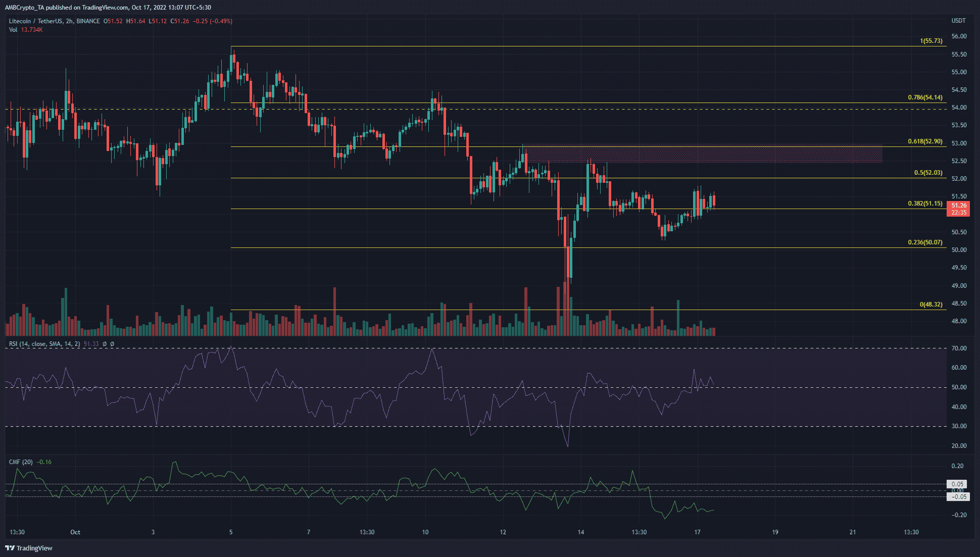Click the Litecoin / TetherUS symbol title
Image resolution: width=980 pixels, height=557 pixels.
[x=55, y=21]
